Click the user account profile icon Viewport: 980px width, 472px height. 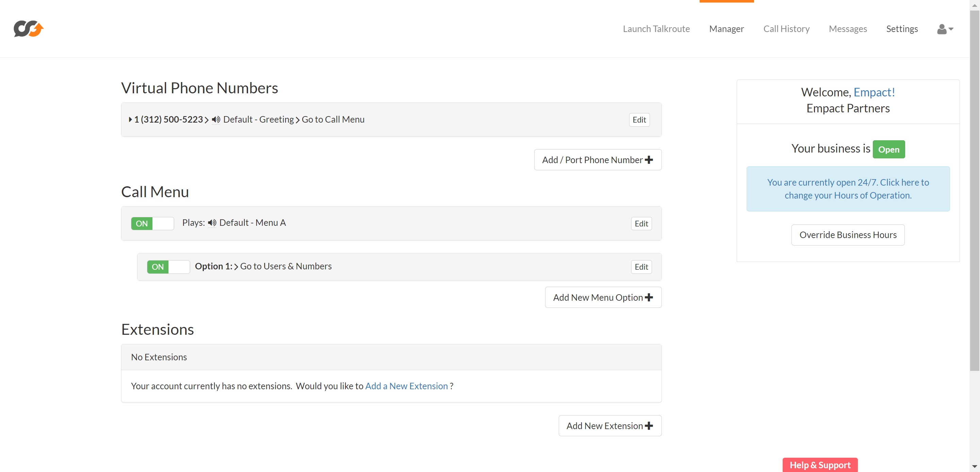pos(942,29)
